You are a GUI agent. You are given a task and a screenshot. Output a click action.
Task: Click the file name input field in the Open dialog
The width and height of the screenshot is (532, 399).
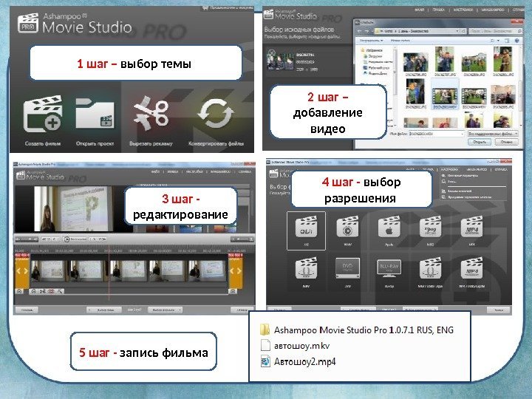tap(436, 134)
